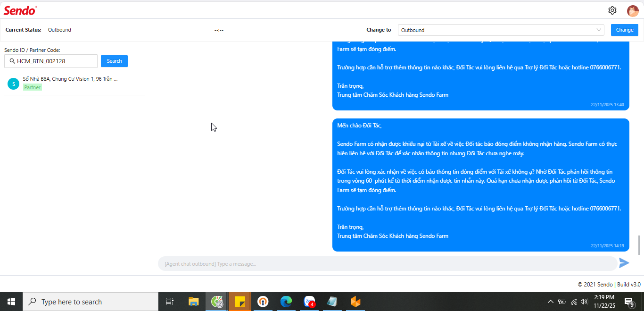Click the message timestamp 22/11/2025 13:40
644x311 pixels.
(607, 105)
